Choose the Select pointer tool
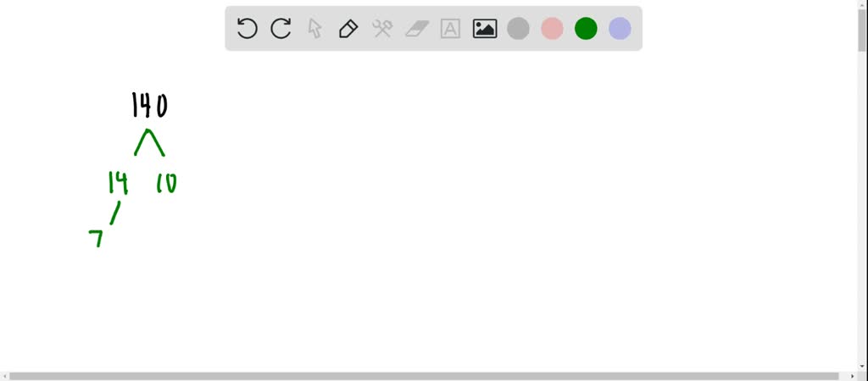 (x=315, y=28)
